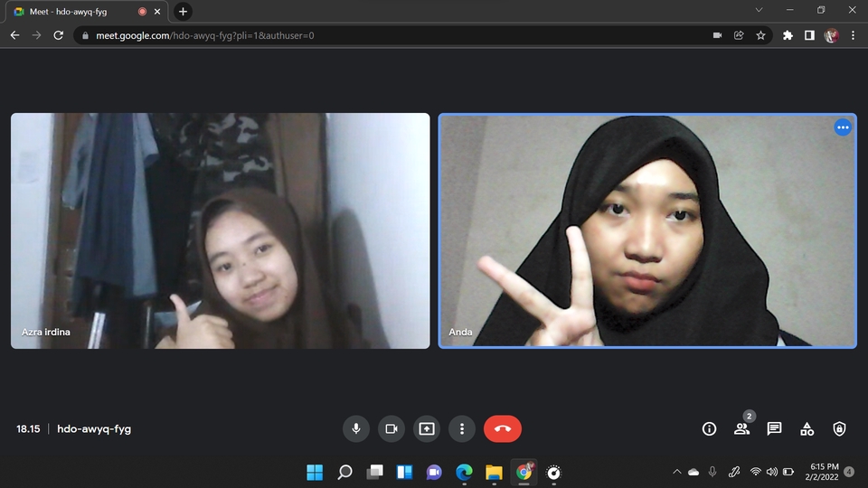This screenshot has height=488, width=868.
Task: Open Windows taskbar search
Action: tap(344, 472)
